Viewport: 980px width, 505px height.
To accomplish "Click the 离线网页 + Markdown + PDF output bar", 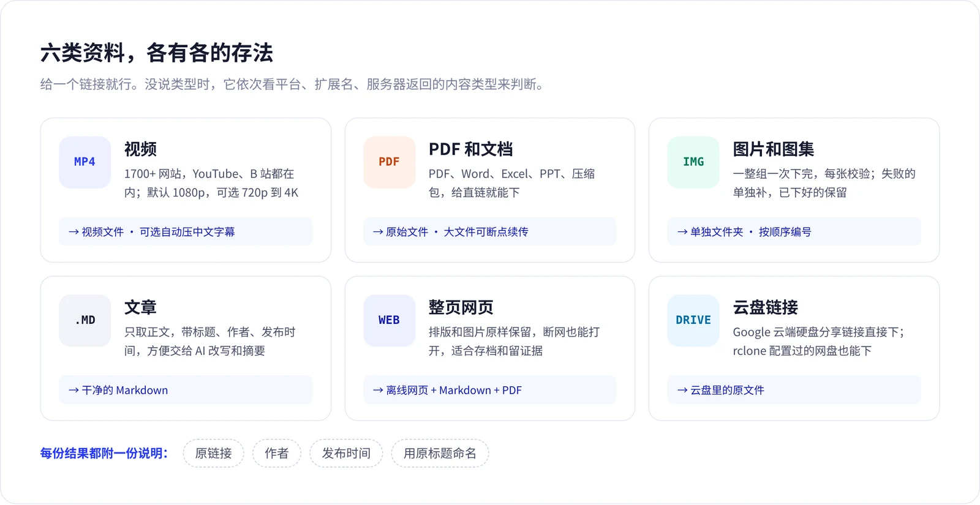I will 490,391.
